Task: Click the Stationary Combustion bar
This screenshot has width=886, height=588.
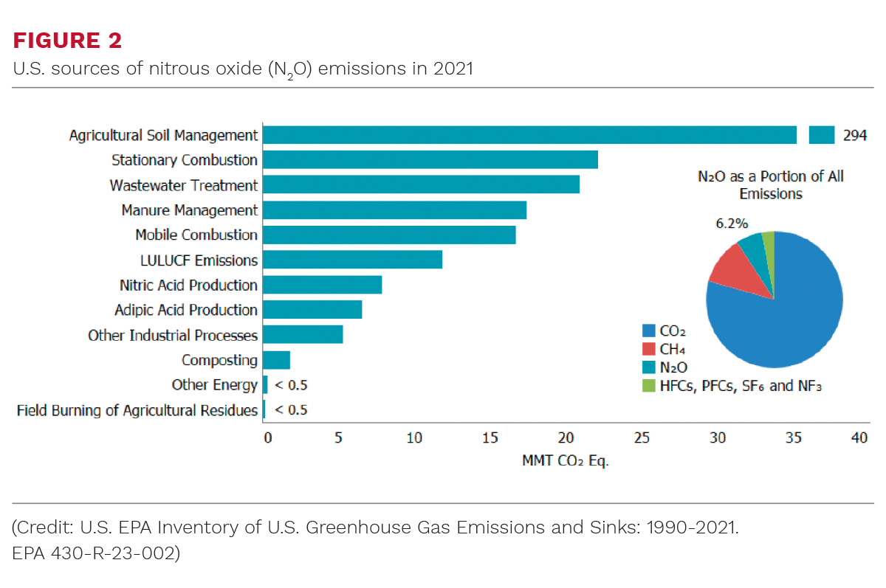Action: 430,159
